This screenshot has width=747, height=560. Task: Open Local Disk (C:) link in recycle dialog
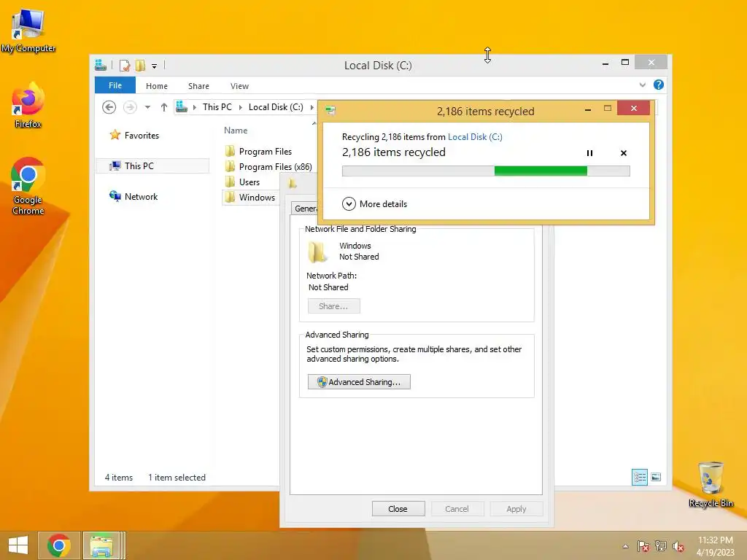tap(475, 137)
